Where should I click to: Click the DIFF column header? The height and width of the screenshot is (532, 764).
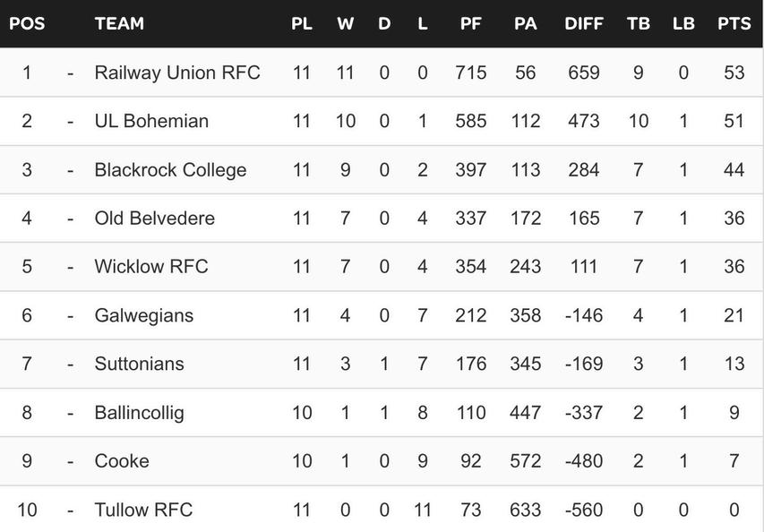point(584,24)
